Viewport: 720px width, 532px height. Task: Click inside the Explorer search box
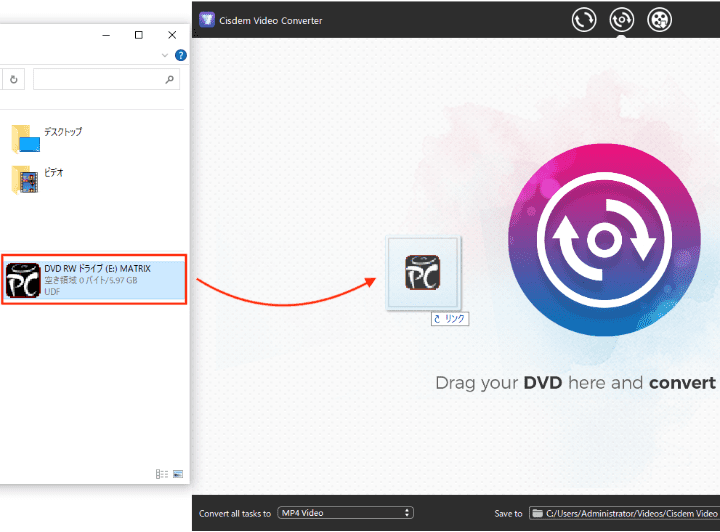[x=98, y=79]
